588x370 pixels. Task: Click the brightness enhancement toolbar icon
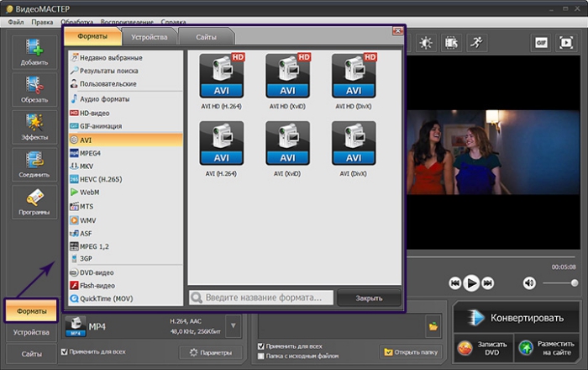pyautogui.click(x=426, y=43)
